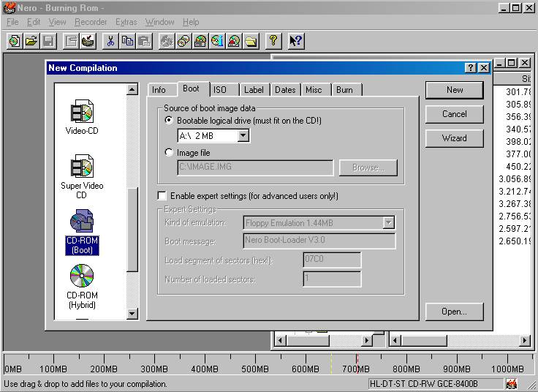Click the yellow marker on the capacity bar
Image resolution: width=538 pixels, height=392 pixels.
[x=331, y=364]
